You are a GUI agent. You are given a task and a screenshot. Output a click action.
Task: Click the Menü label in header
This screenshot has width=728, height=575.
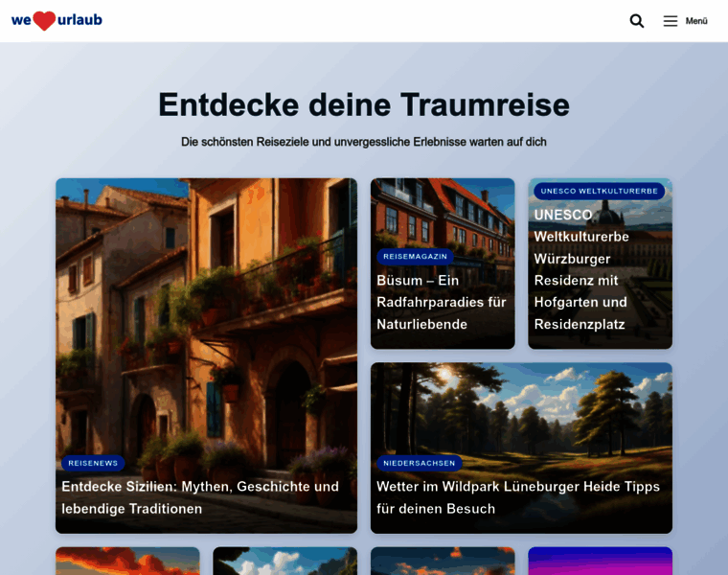coord(696,21)
